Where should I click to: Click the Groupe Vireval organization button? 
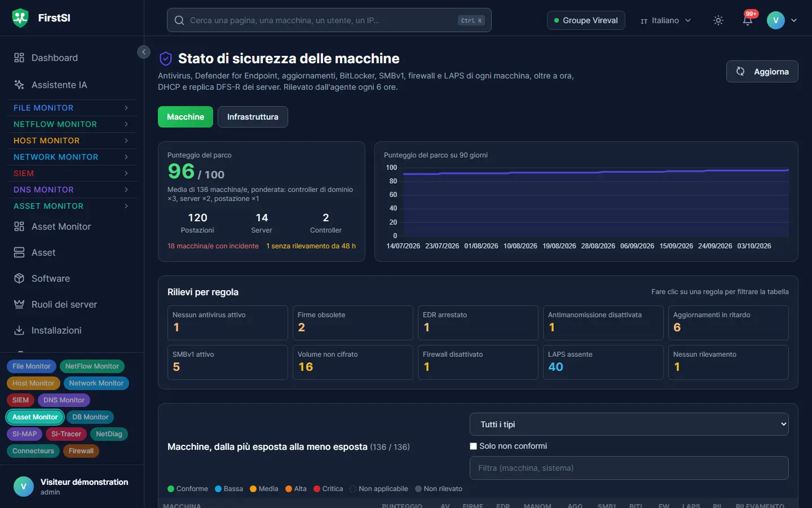tap(586, 20)
